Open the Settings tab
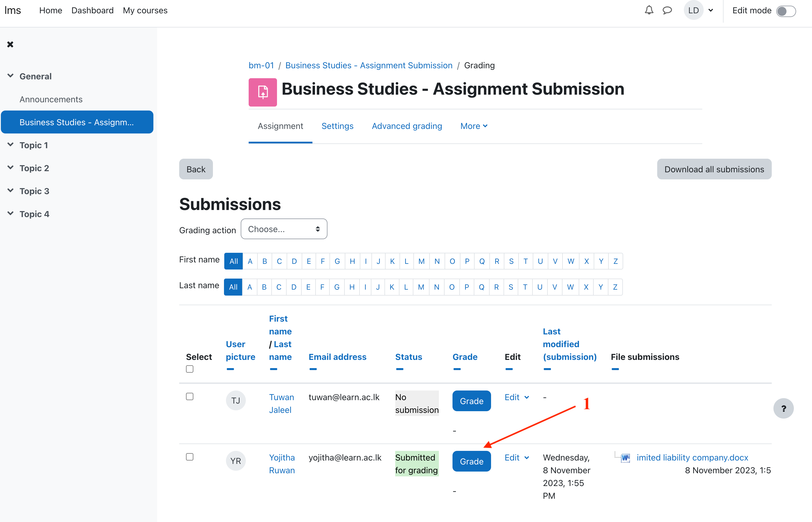Viewport: 812px width, 522px height. pyautogui.click(x=337, y=126)
